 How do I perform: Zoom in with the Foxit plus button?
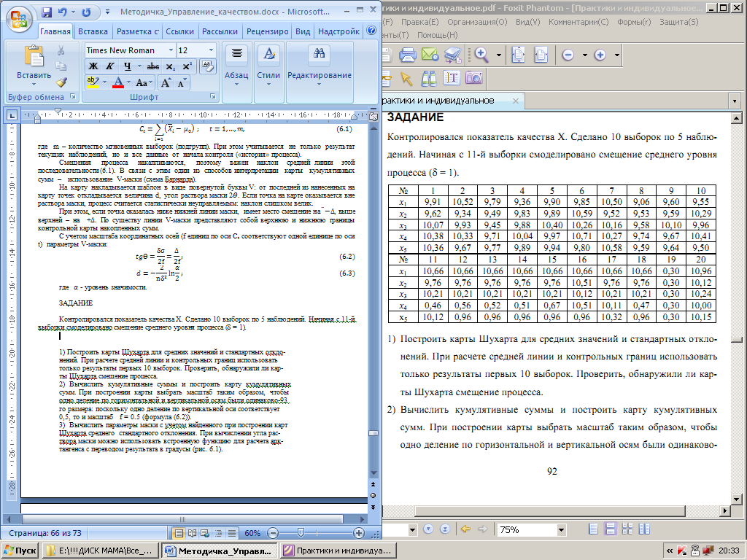pyautogui.click(x=600, y=55)
